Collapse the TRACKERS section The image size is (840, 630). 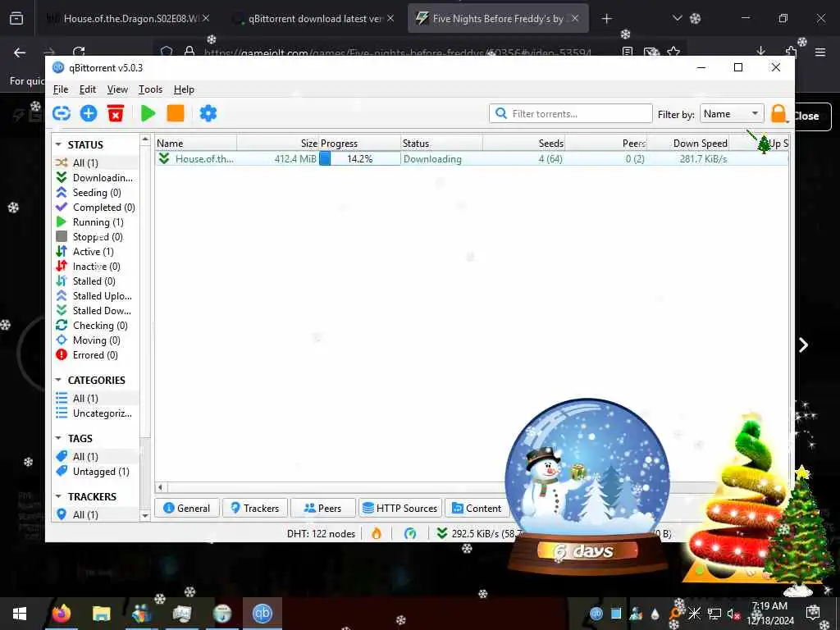point(58,496)
